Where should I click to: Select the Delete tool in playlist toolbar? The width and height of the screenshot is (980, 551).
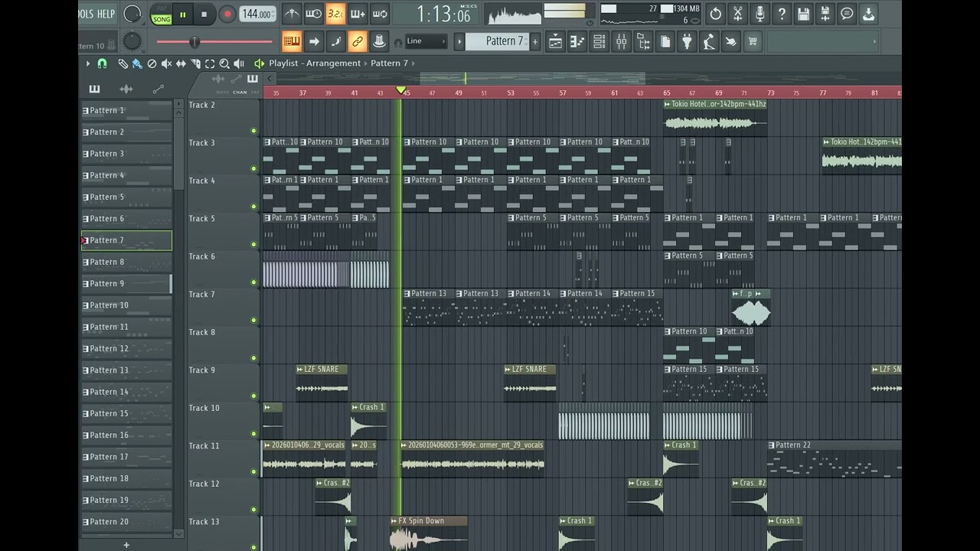(152, 64)
